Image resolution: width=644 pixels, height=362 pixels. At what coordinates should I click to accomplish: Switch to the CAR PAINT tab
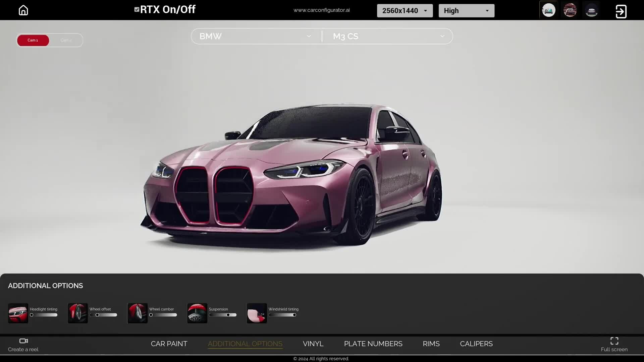169,344
